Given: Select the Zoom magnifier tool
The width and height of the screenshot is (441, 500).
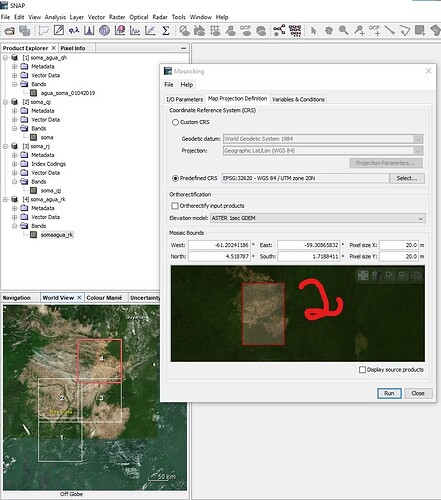Looking at the screenshot, I should (344, 31).
